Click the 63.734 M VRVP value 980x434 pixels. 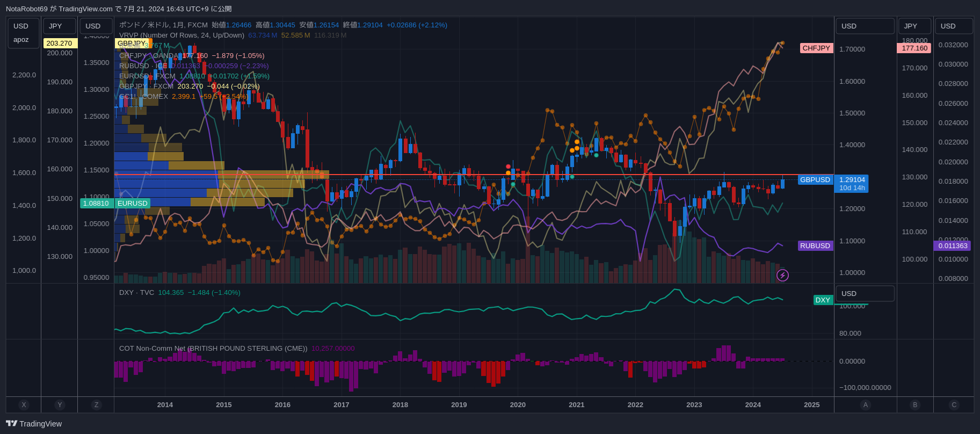pyautogui.click(x=263, y=35)
